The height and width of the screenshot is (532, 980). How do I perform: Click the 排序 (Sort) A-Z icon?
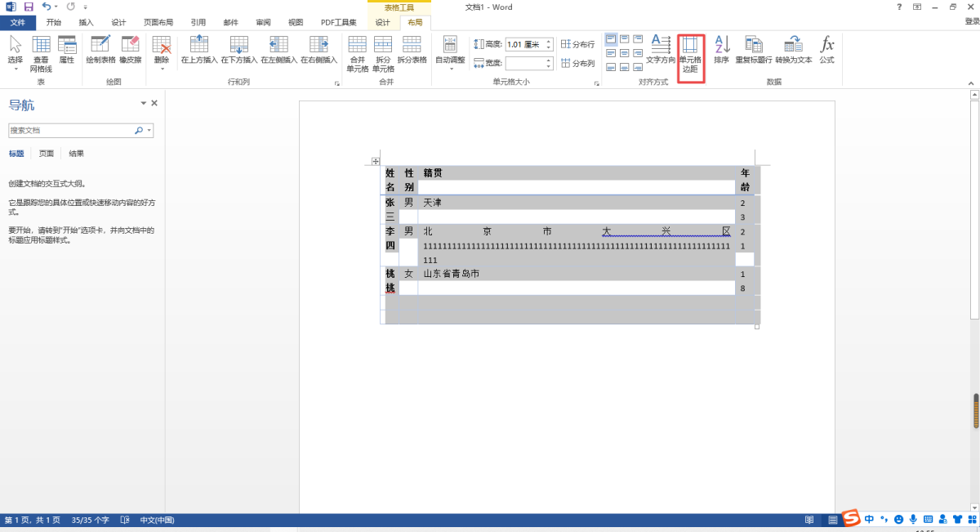tap(722, 49)
